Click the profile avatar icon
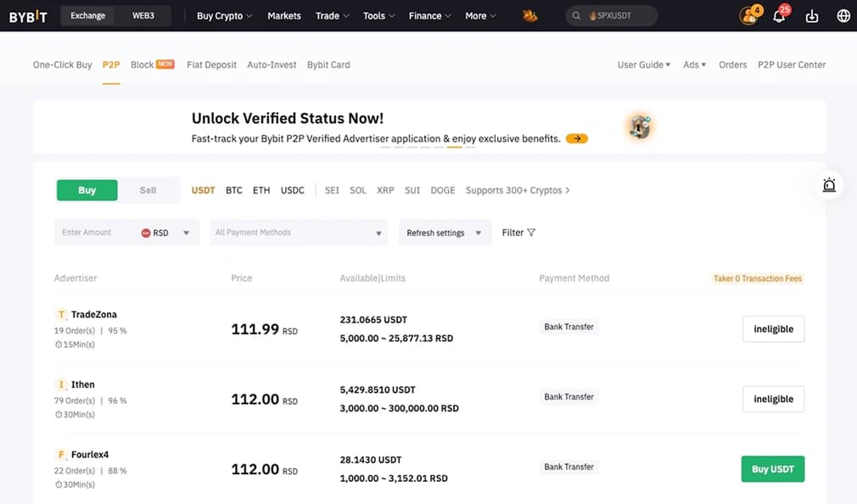The width and height of the screenshot is (857, 504). [748, 16]
